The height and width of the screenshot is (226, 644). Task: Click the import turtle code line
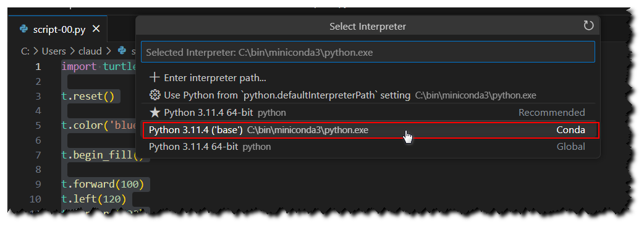coord(98,67)
